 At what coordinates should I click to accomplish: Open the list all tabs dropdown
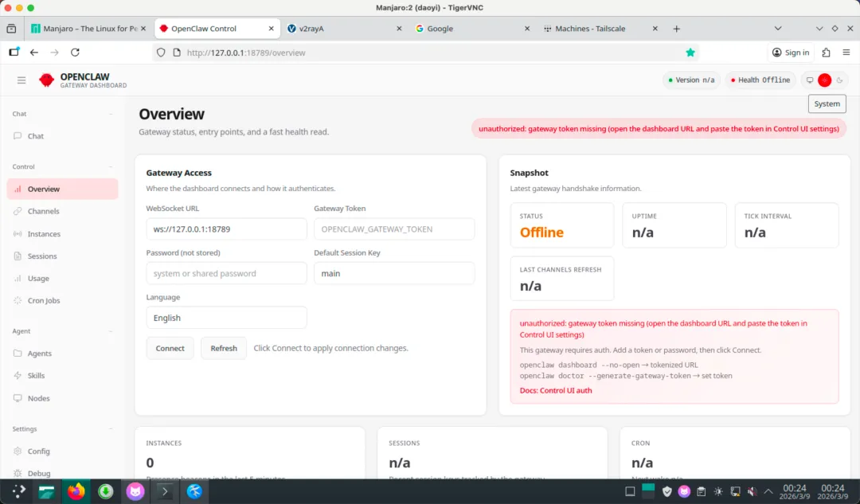tap(778, 29)
